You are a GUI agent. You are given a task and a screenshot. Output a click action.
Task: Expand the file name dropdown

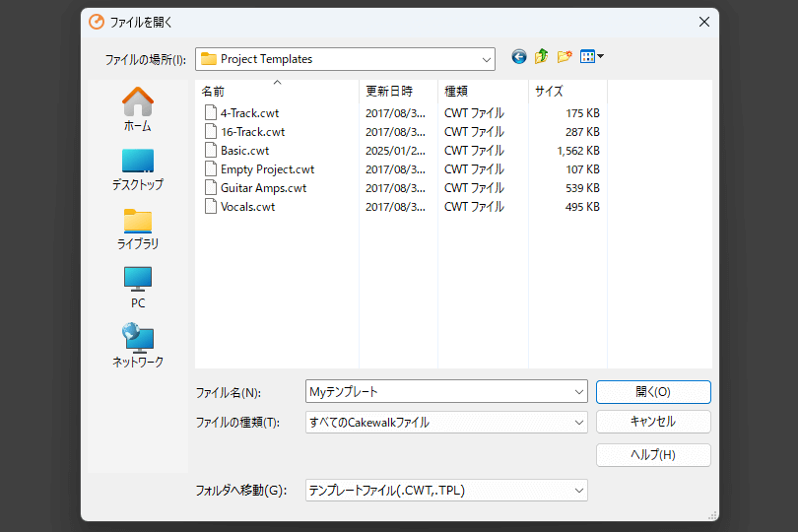click(578, 392)
